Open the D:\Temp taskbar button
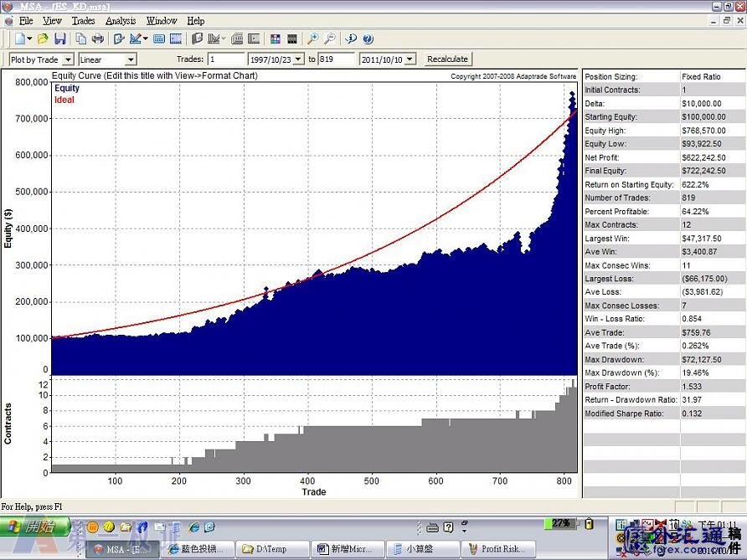The height and width of the screenshot is (560, 747). (271, 549)
